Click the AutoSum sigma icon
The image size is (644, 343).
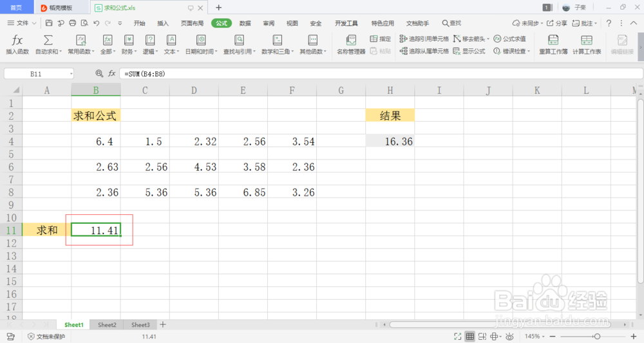pyautogui.click(x=48, y=40)
